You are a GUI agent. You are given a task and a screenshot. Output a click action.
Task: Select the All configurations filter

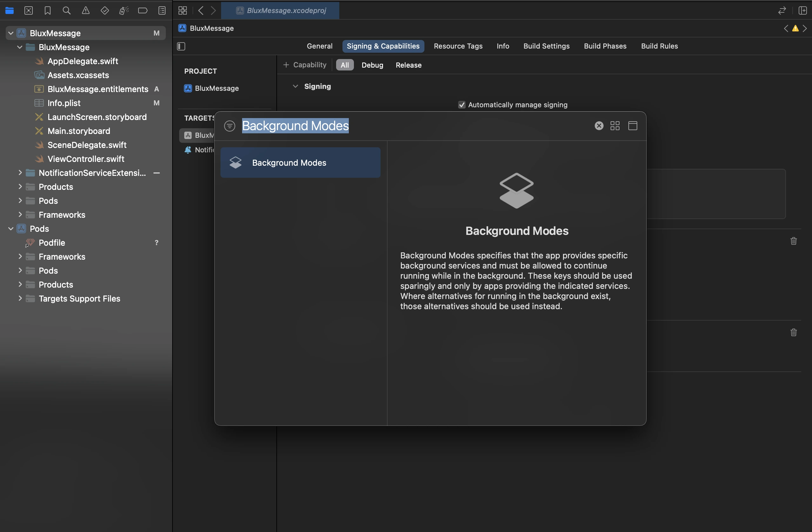(345, 65)
